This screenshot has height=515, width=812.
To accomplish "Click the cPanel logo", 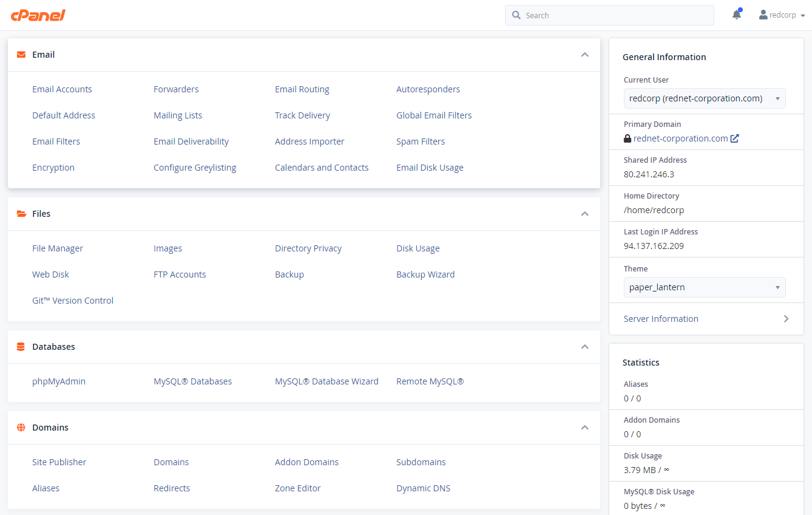I will pyautogui.click(x=38, y=15).
